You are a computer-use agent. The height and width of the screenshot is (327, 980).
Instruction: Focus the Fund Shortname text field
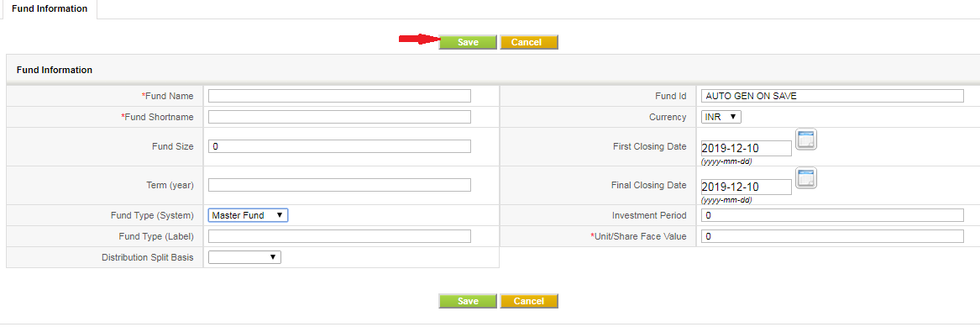pyautogui.click(x=339, y=117)
